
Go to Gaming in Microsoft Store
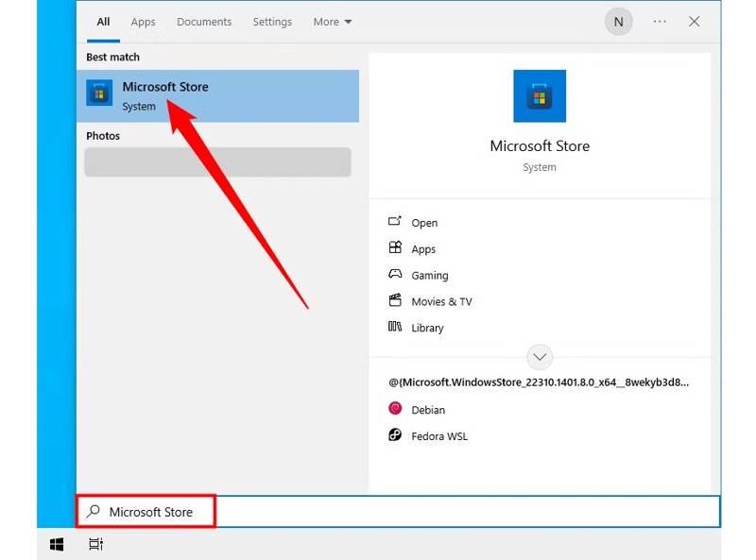coord(429,276)
